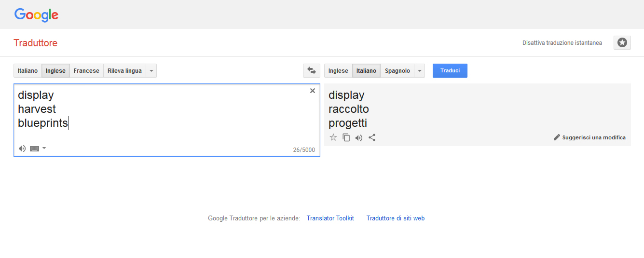Viewport: 644px width, 258px height.
Task: Select Spagnolo as target language
Action: click(397, 71)
